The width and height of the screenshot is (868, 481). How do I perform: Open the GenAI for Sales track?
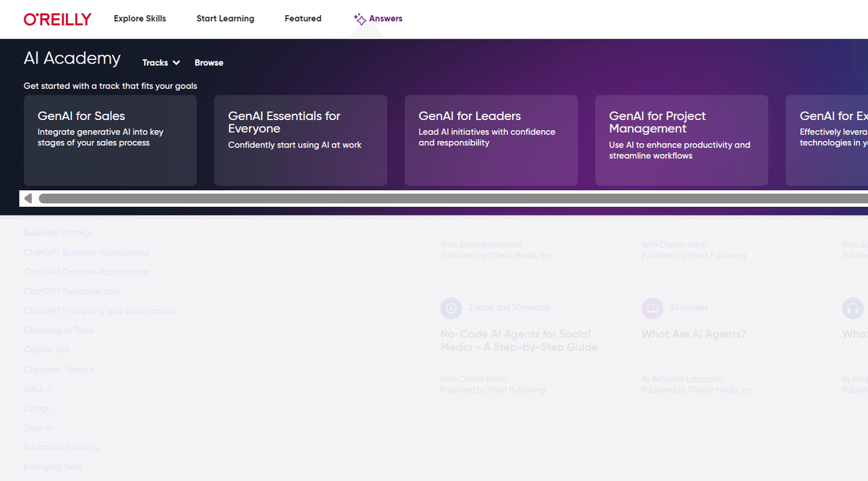coord(110,140)
